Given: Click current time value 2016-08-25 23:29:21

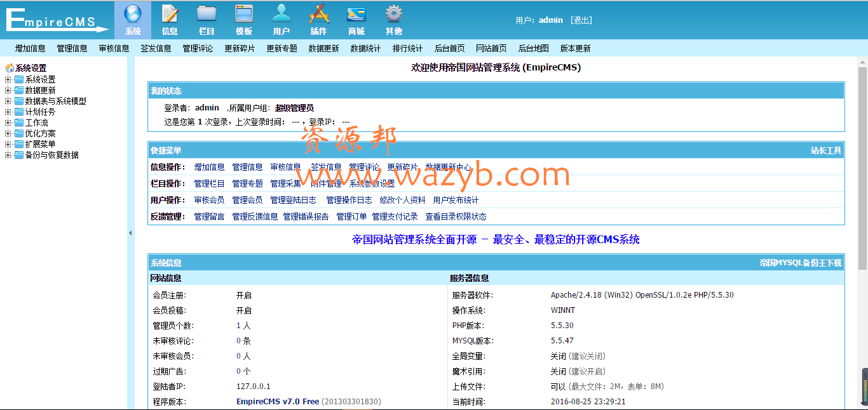Looking at the screenshot, I should coord(588,402).
